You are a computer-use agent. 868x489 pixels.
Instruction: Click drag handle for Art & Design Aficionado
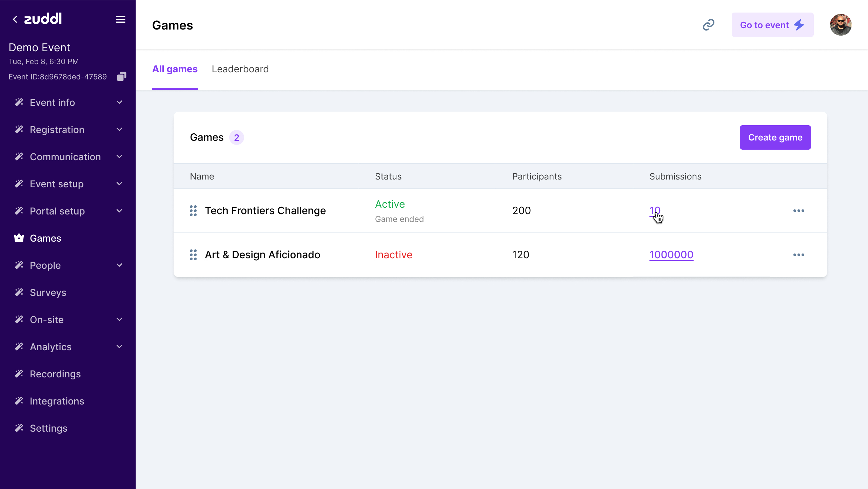pos(193,255)
